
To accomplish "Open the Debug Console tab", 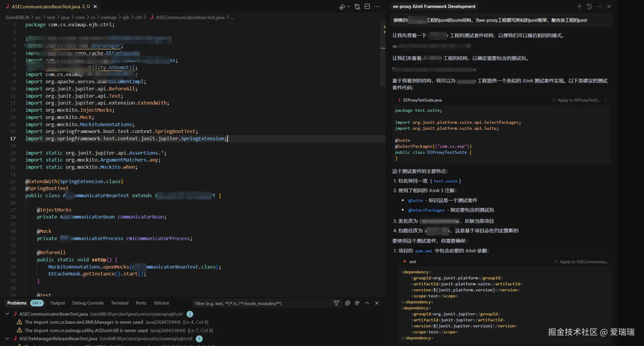I will [88, 303].
